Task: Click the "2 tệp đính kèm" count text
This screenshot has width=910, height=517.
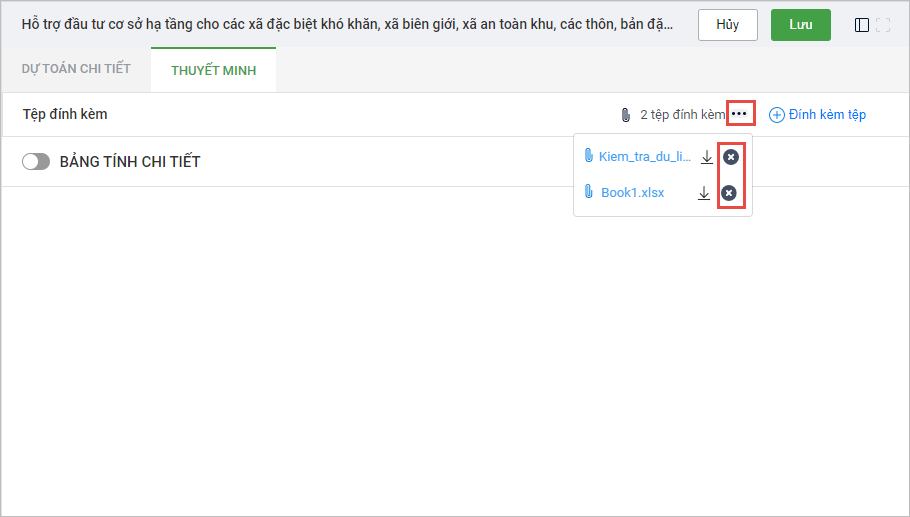Action: [x=682, y=115]
